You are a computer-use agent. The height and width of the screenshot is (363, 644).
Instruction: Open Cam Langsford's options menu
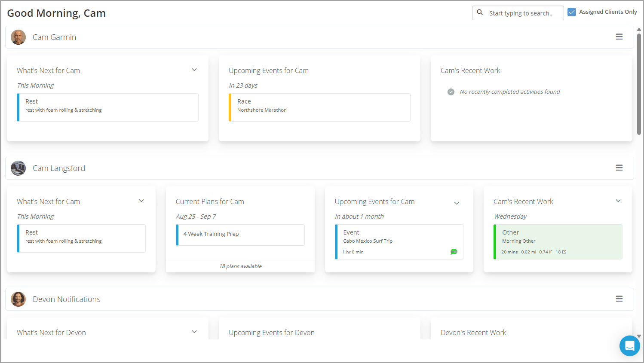click(x=619, y=168)
